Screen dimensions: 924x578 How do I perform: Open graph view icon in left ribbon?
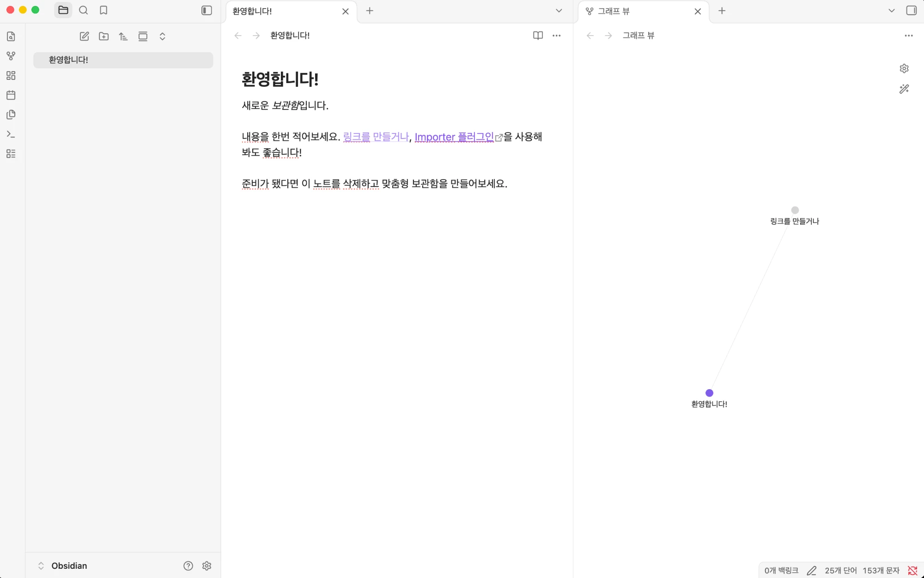pos(11,56)
